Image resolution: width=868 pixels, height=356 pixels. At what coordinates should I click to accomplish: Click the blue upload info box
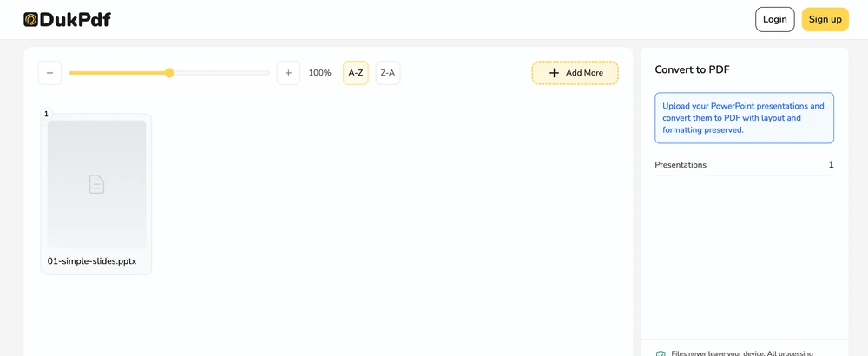744,118
